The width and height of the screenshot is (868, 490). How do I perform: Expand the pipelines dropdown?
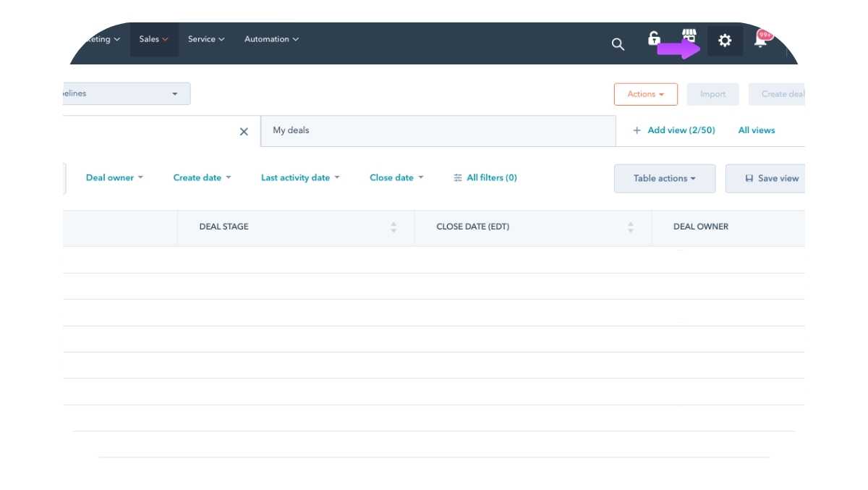[174, 93]
